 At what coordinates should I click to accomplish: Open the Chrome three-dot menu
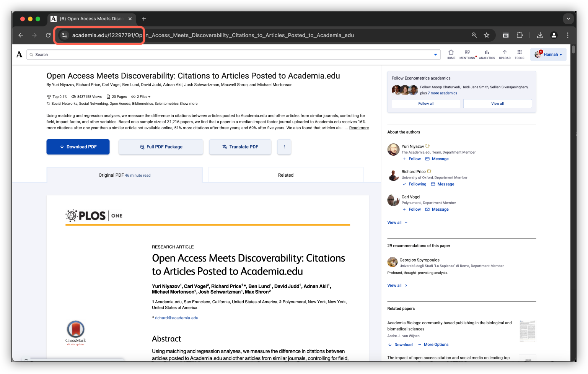tap(568, 35)
